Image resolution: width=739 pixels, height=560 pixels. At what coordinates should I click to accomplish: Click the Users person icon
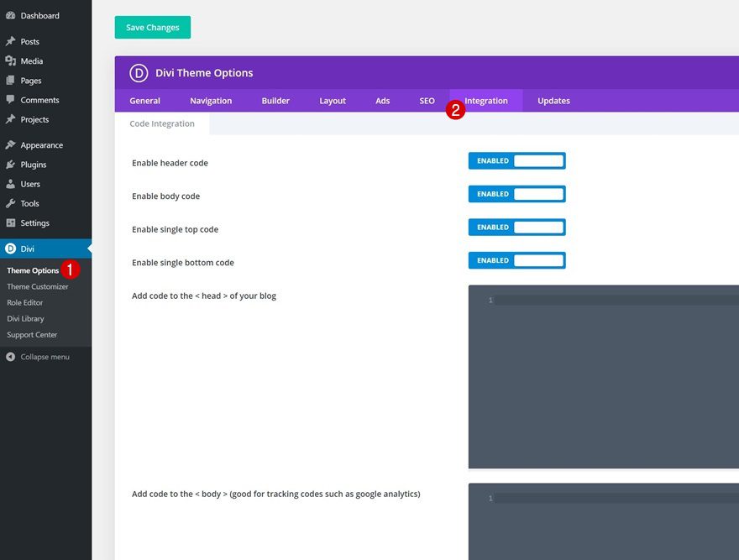pos(10,184)
